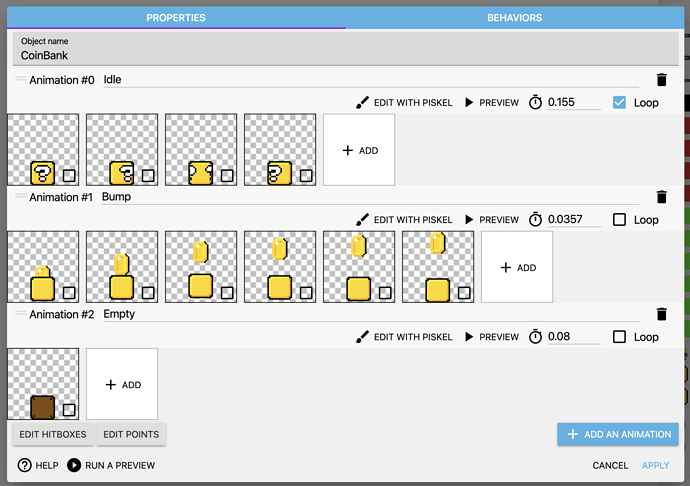The image size is (690, 486).
Task: Open Edit Hitboxes
Action: pos(53,434)
